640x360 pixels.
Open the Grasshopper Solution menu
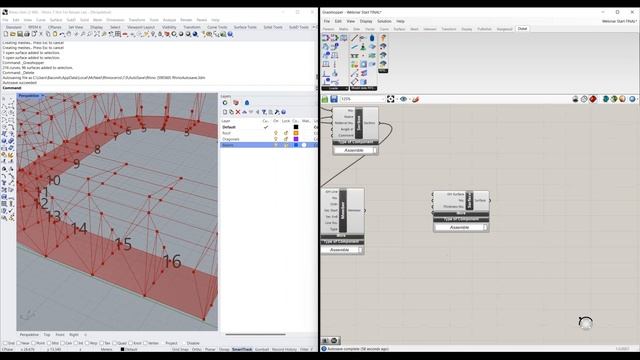(x=384, y=21)
